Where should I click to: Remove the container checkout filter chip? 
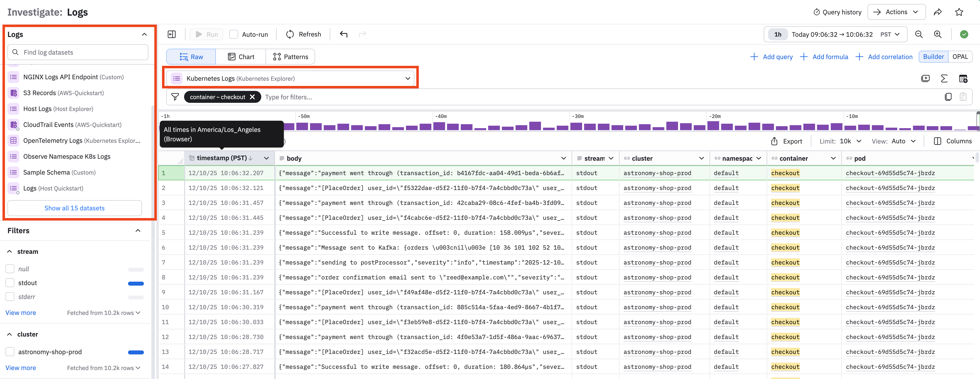252,97
